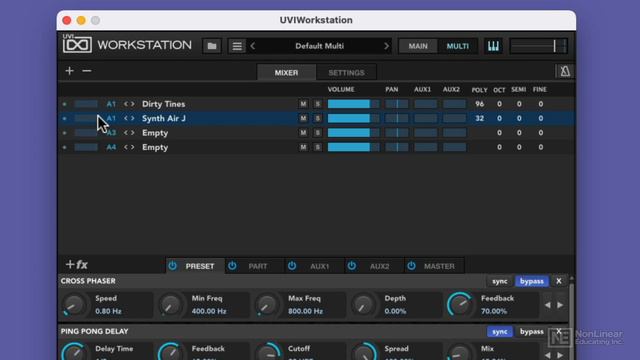Image resolution: width=640 pixels, height=360 pixels.
Task: Select next preset for Empty part A4
Action: click(132, 147)
